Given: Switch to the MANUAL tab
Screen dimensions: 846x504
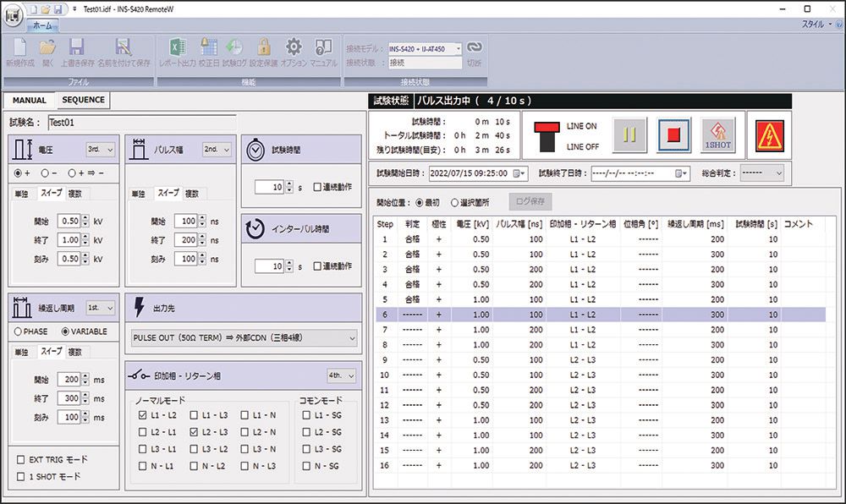Looking at the screenshot, I should click(29, 101).
